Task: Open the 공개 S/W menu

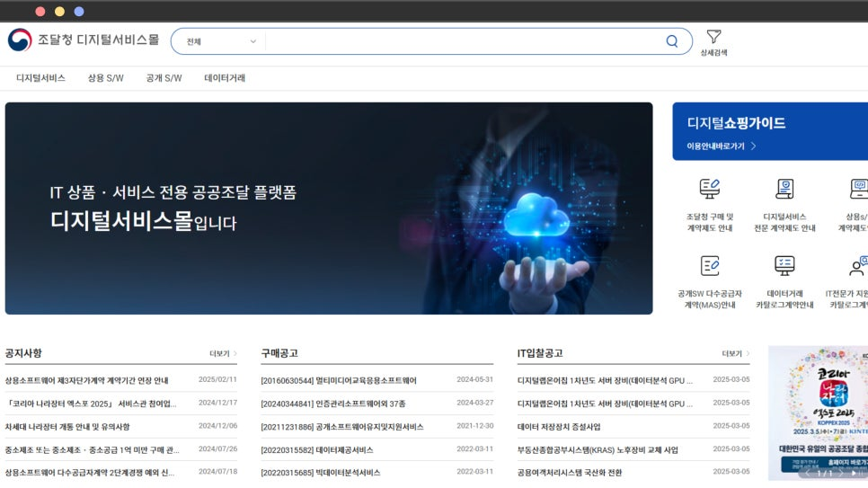Action: [x=164, y=78]
